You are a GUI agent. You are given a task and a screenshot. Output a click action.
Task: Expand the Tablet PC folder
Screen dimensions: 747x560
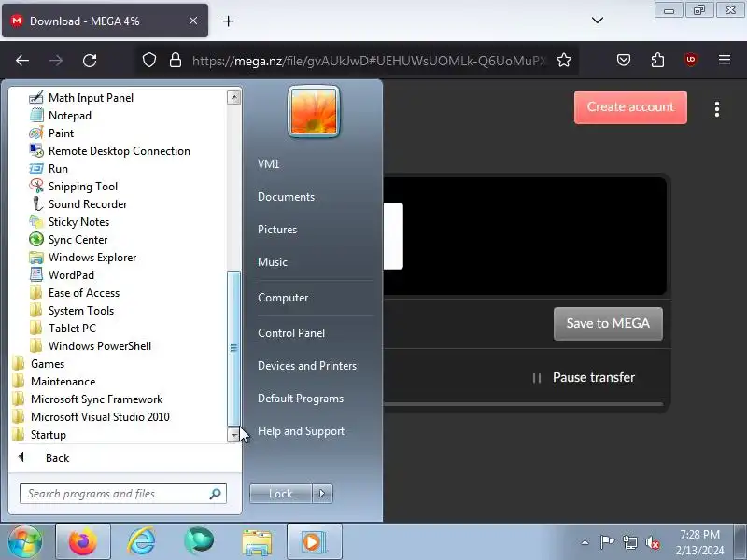(x=72, y=329)
